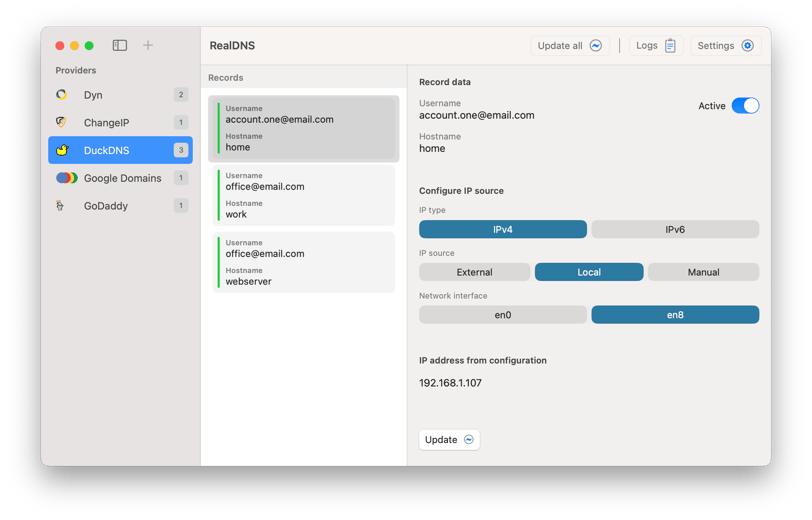This screenshot has width=812, height=520.
Task: Click the Update all button label
Action: click(560, 46)
